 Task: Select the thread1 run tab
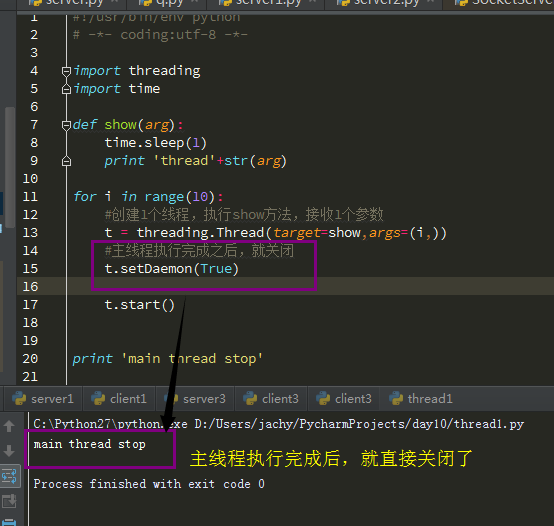pos(421,399)
